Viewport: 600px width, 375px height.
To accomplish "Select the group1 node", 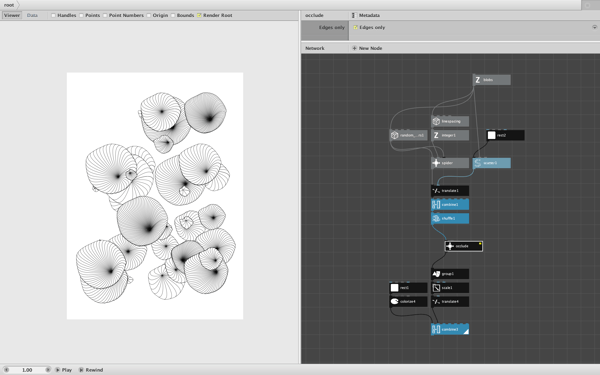I will click(450, 274).
